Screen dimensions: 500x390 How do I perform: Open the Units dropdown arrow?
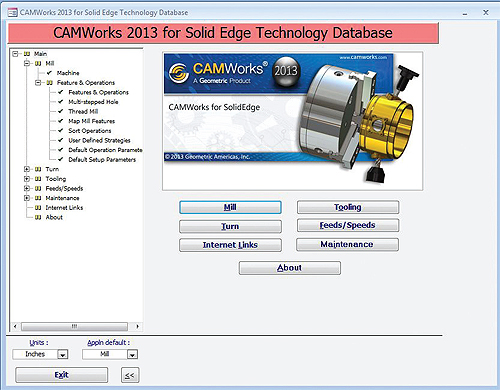63,354
